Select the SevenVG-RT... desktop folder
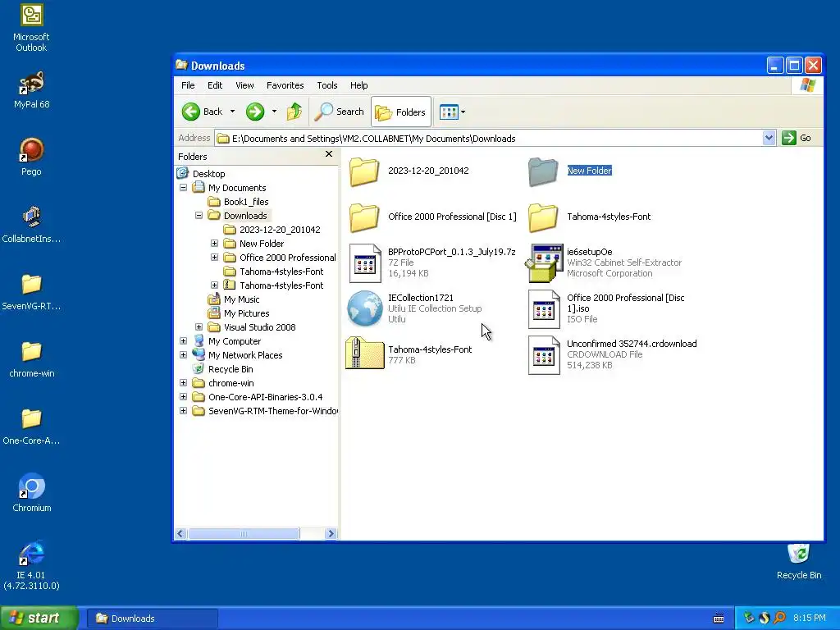The height and width of the screenshot is (630, 840). point(31,291)
